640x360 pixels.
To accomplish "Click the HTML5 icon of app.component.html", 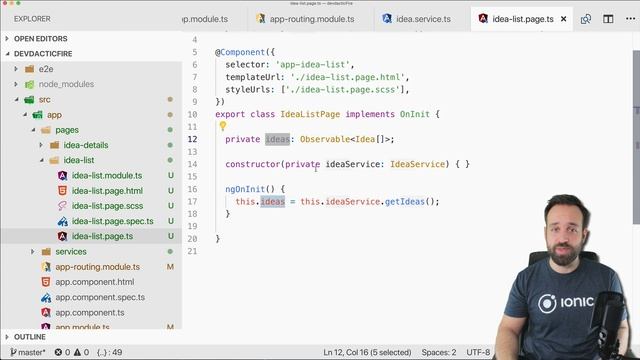I will [x=46, y=282].
